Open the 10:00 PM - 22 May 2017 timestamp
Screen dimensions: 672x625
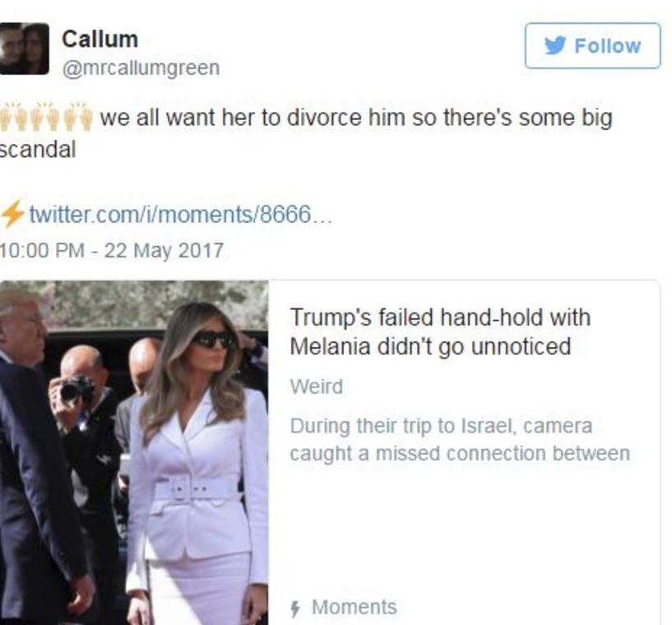(111, 250)
